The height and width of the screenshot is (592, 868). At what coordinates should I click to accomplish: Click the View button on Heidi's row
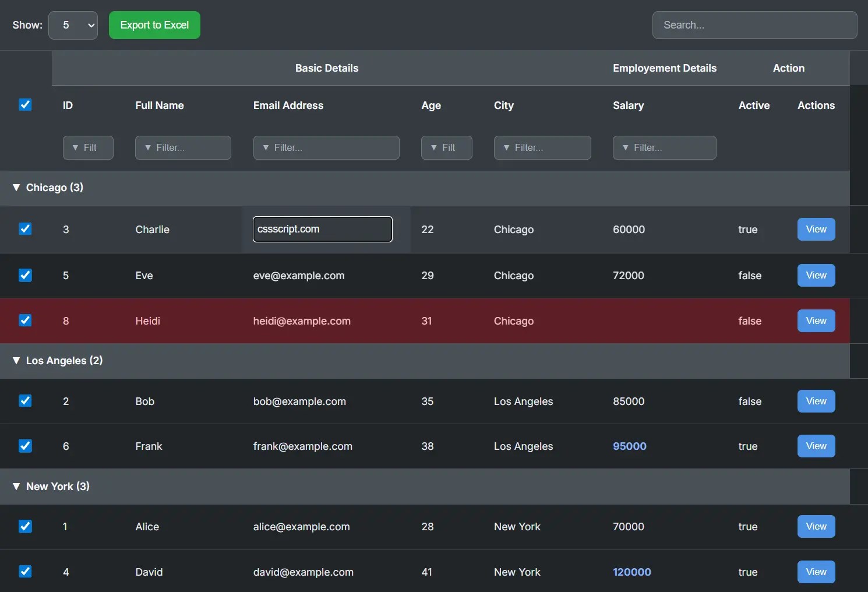[816, 320]
